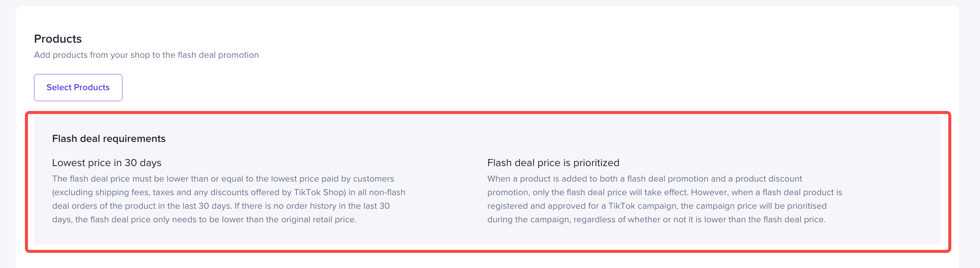
Task: Click the line starting 'during the campaign, regardless'
Action: pos(656,220)
